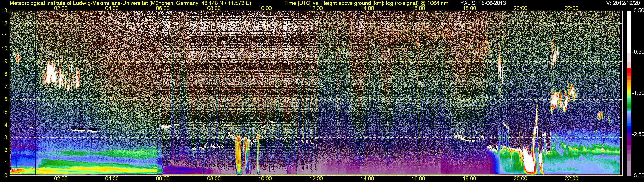This screenshot has width=644, height=182.
Task: Click the 5 km height axis label
Action: click(x=6, y=112)
